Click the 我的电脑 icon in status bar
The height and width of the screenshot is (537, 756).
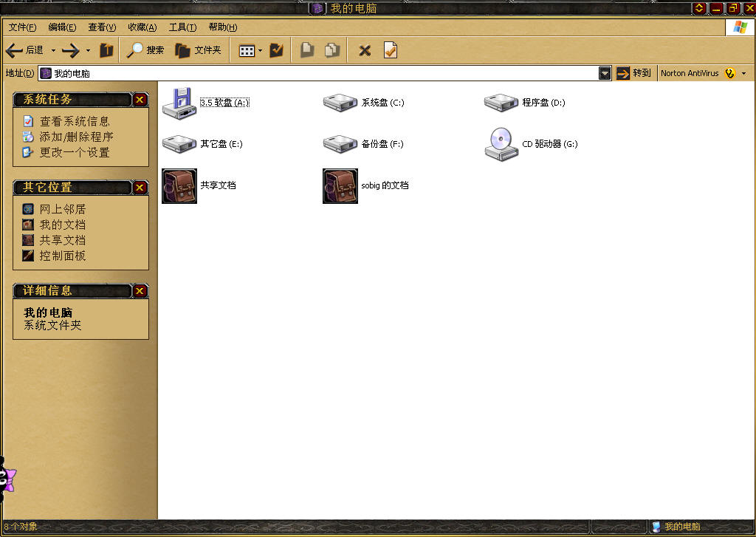pyautogui.click(x=656, y=527)
